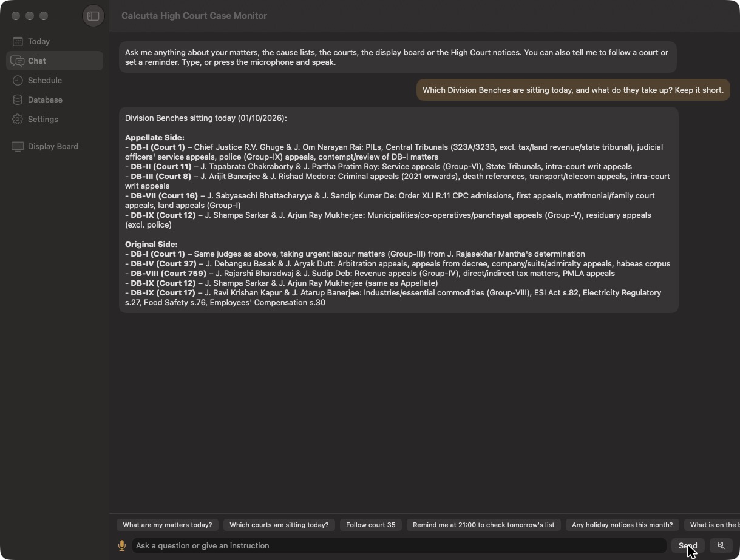Viewport: 740px width, 560px height.
Task: Click the 'DB-VIII (Court 759)' label
Action: 168,274
